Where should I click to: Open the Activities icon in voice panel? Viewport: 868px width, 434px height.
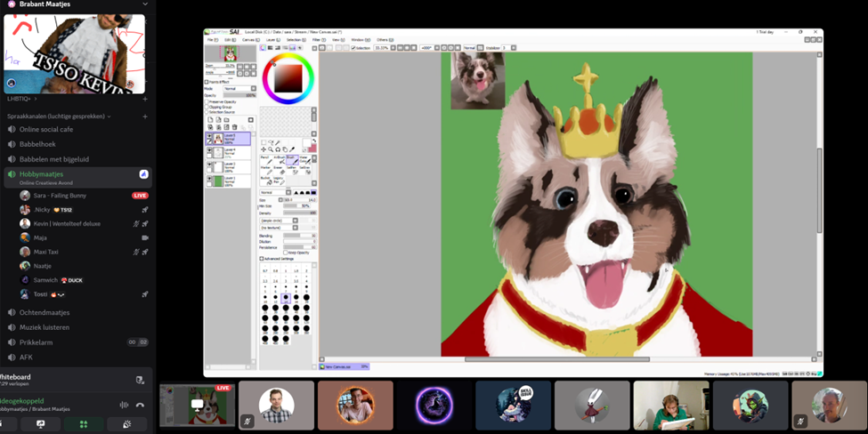pos(84,424)
